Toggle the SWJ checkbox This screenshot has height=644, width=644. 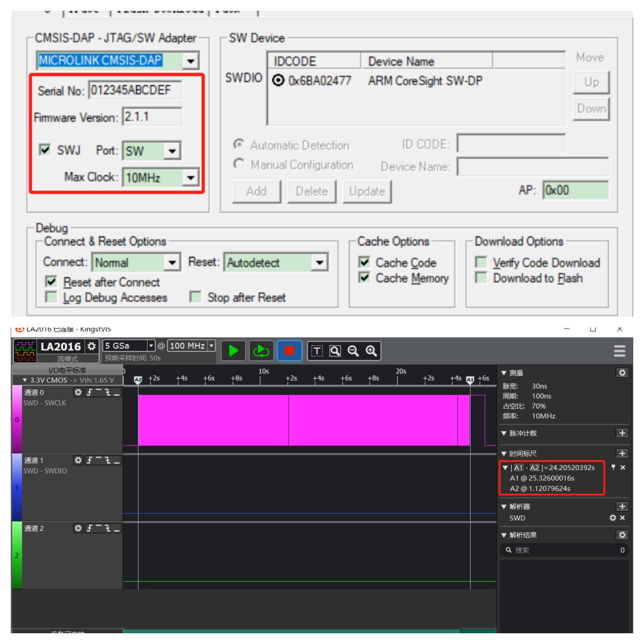point(46,150)
